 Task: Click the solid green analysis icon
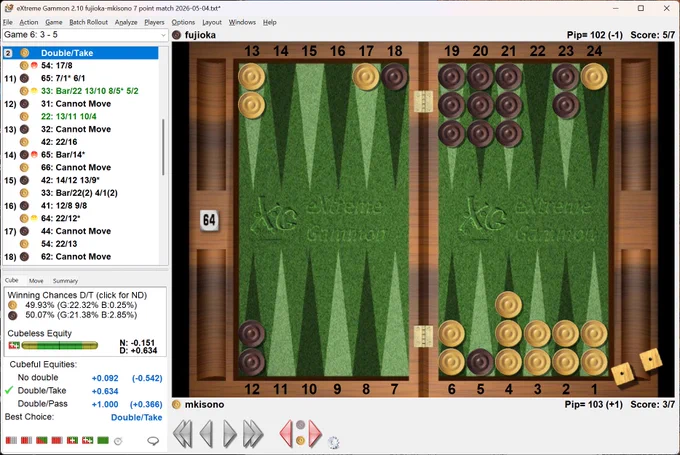tap(103, 441)
